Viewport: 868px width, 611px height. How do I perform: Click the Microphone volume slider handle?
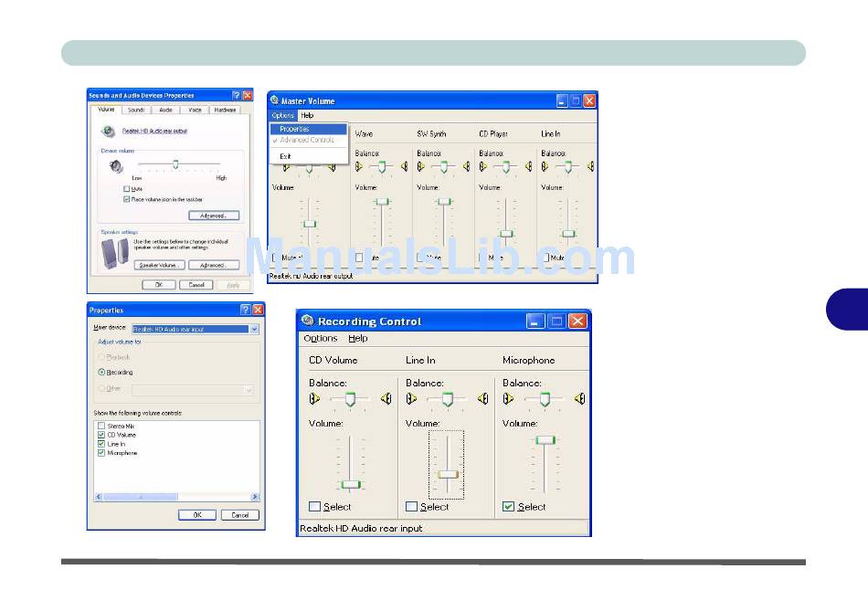tap(545, 440)
